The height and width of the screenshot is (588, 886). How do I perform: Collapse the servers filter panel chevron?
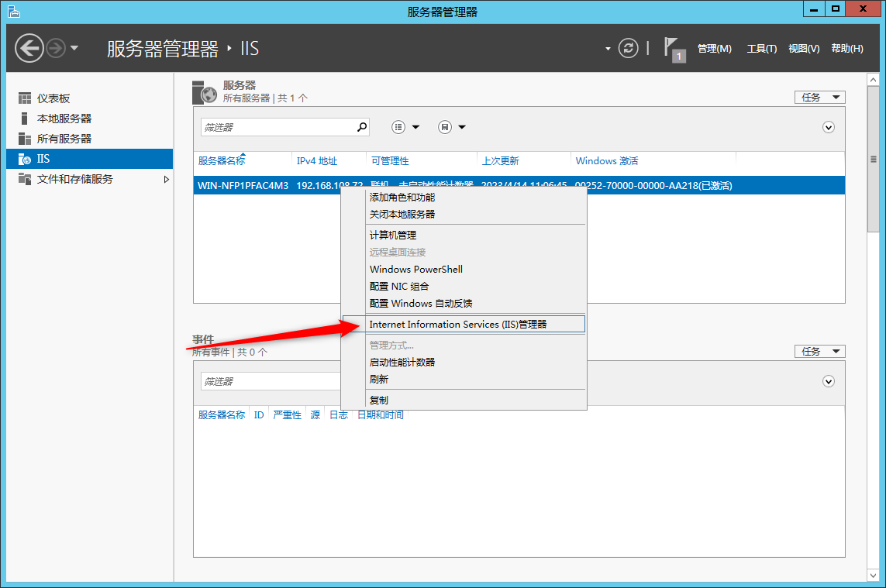pyautogui.click(x=829, y=127)
